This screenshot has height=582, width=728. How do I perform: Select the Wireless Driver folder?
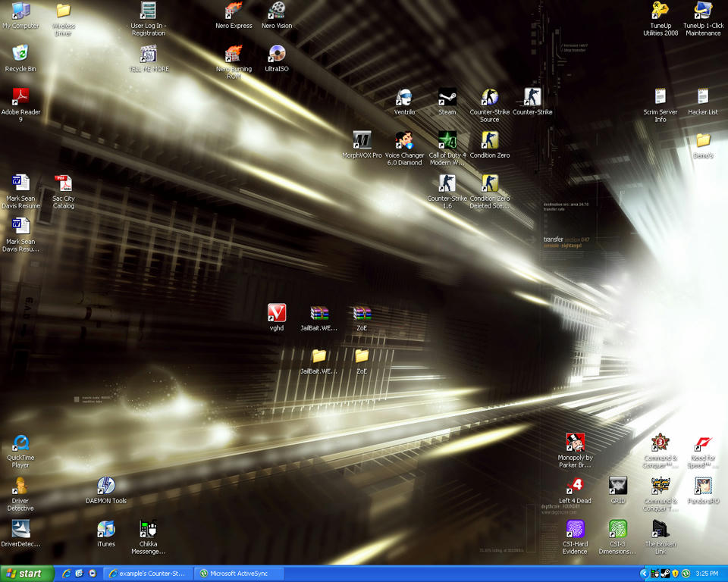coord(63,20)
